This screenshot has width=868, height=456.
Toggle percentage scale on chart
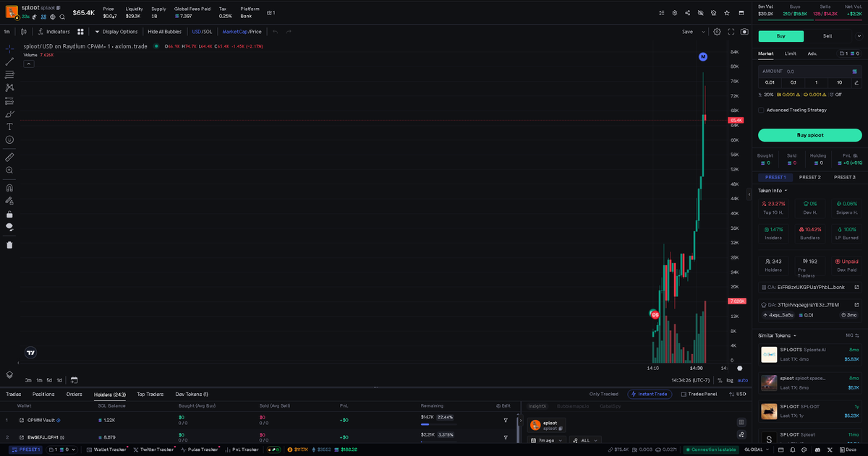pos(719,380)
